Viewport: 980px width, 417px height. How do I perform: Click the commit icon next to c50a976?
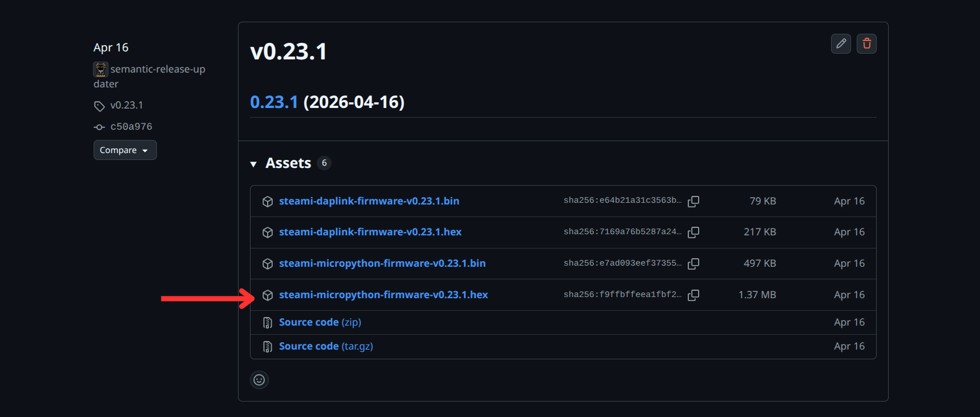pyautogui.click(x=99, y=127)
